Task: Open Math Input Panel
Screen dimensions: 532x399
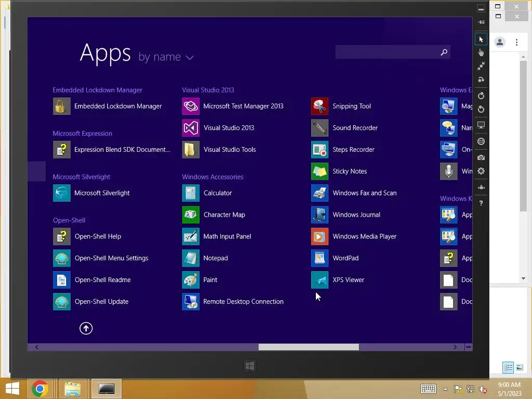Action: 217,236
